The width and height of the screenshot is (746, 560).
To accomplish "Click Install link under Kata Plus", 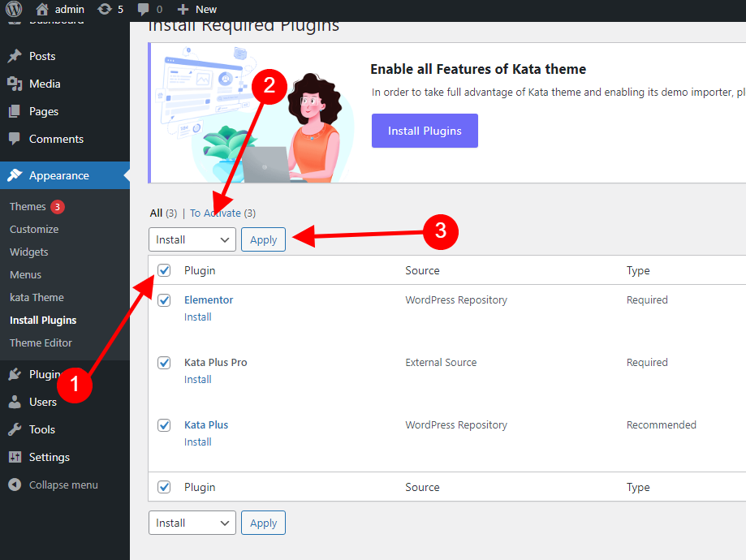I will pos(198,442).
